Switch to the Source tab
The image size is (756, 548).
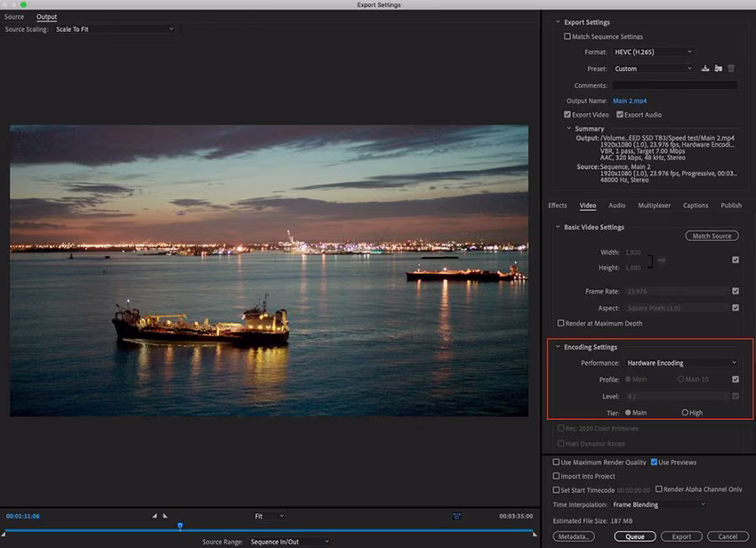click(x=14, y=17)
